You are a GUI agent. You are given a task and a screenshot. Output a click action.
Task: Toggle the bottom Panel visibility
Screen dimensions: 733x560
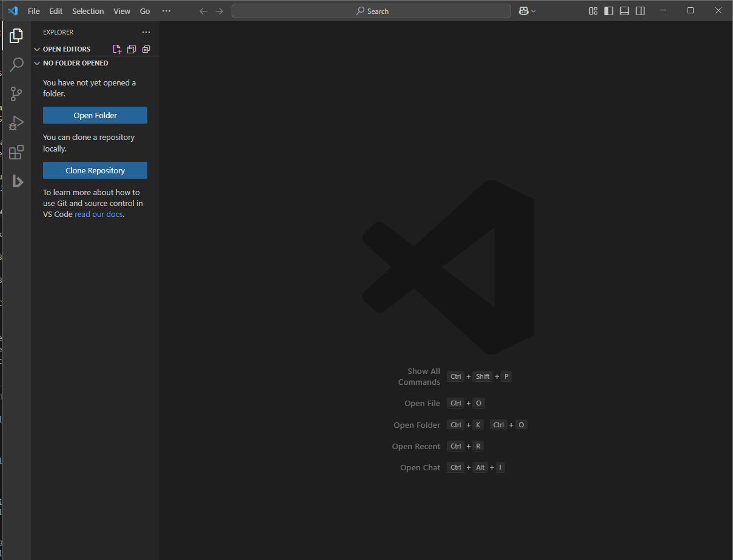[624, 11]
